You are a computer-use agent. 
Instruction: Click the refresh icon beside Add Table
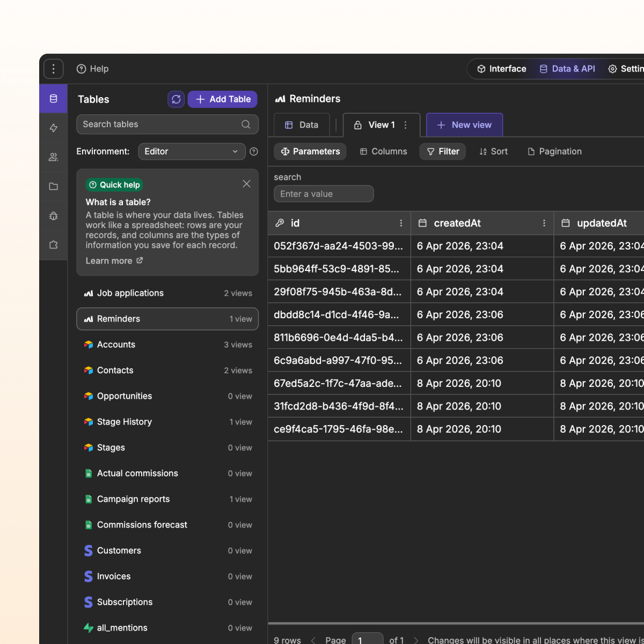(176, 99)
